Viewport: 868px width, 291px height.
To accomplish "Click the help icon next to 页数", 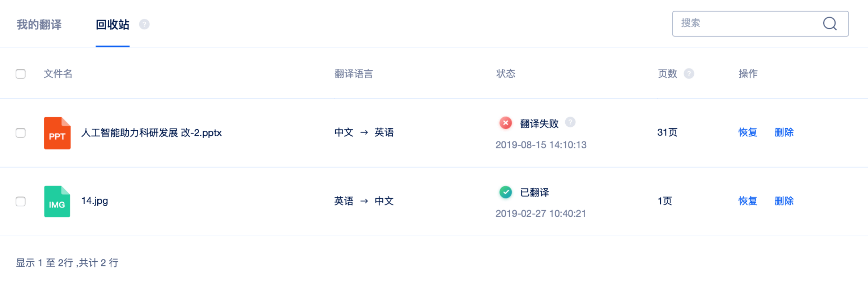I will (689, 73).
